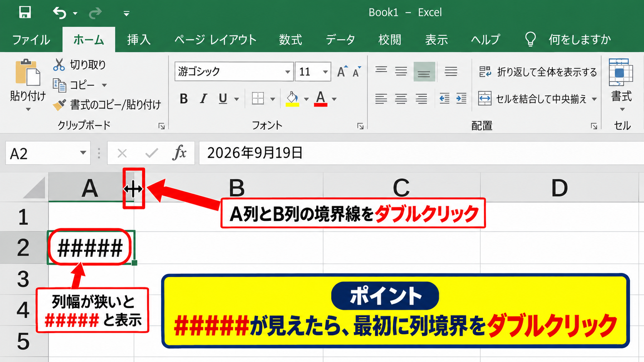Open the font color dropdown arrow
Viewport: 644px width, 362px height.
coord(334,99)
